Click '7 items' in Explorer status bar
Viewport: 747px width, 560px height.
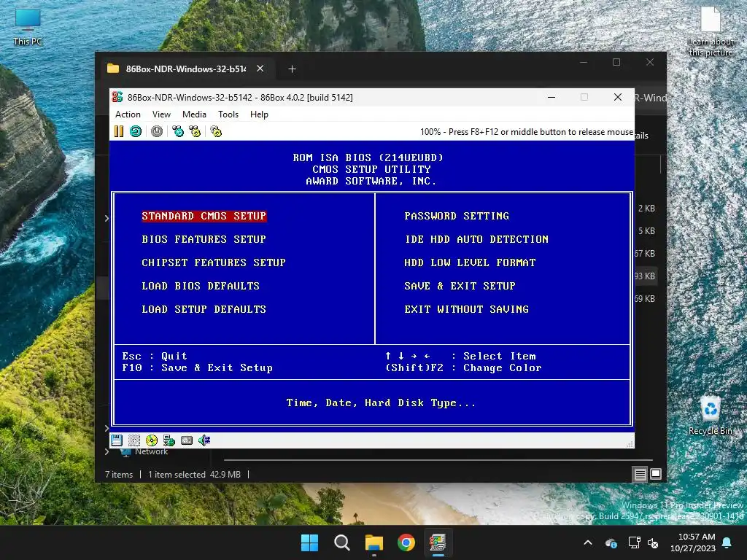(x=119, y=474)
